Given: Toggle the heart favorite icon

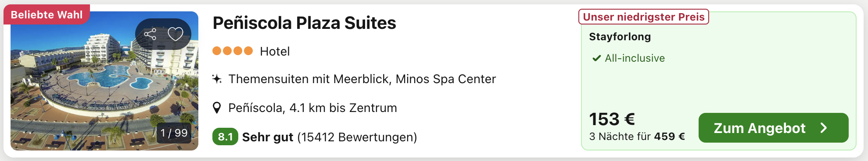Looking at the screenshot, I should click(176, 34).
